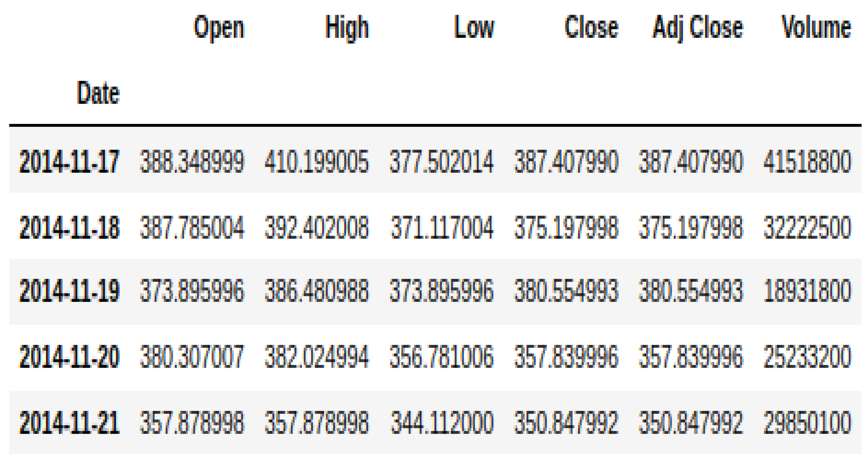Click the Volume column header
The image size is (868, 462).
(x=816, y=27)
